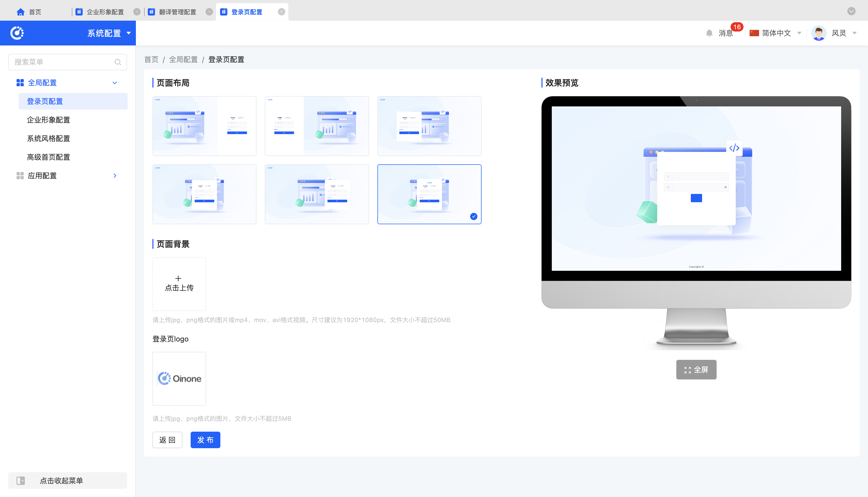Screen dimensions: 868x497
Task: Click the 点击上传 background upload box
Action: coord(179,284)
